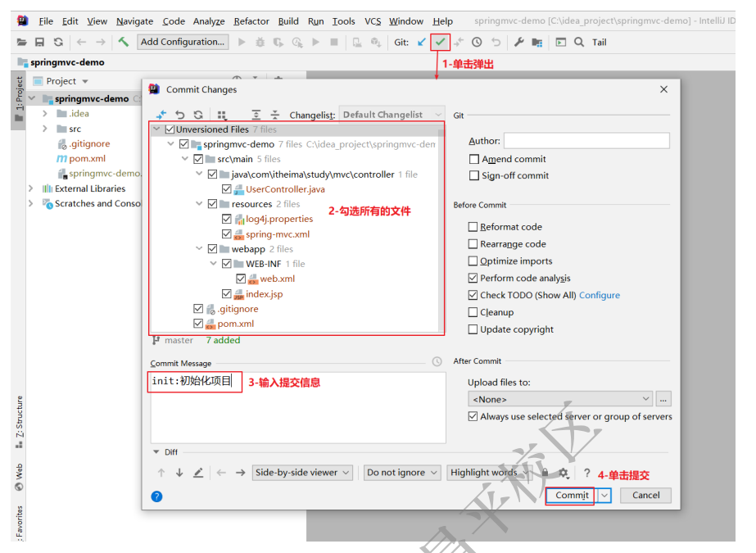Open the Changelist dropdown
This screenshot has width=756, height=553.
[392, 115]
